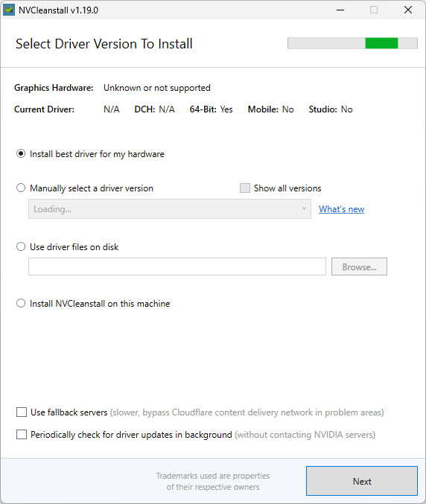Close the NVCleanstall window
The image size is (426, 504).
coord(408,10)
